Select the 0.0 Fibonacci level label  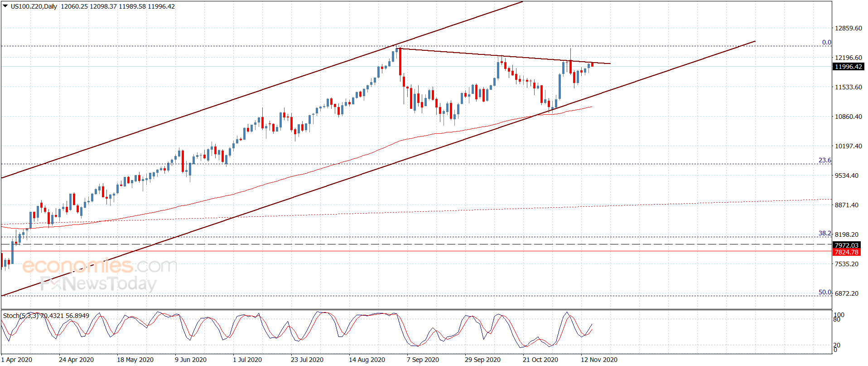[827, 42]
